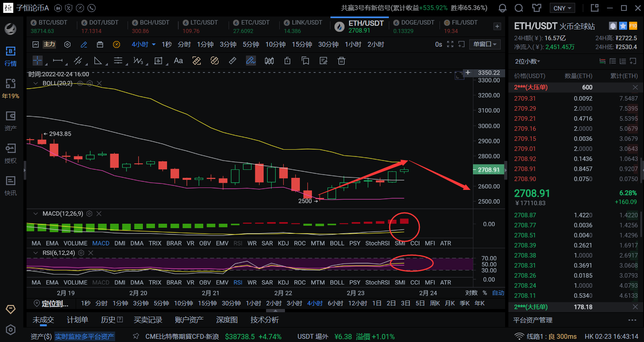Open the notification bell in title bar

click(502, 8)
